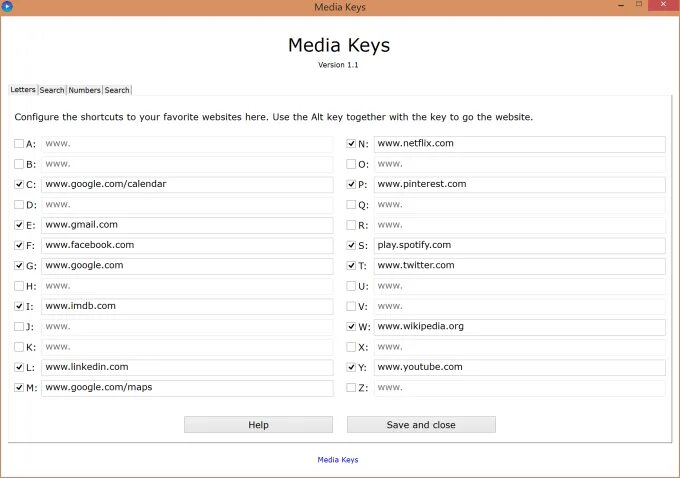Click the R website input field
Viewport: 680px width, 478px height.
click(x=520, y=225)
